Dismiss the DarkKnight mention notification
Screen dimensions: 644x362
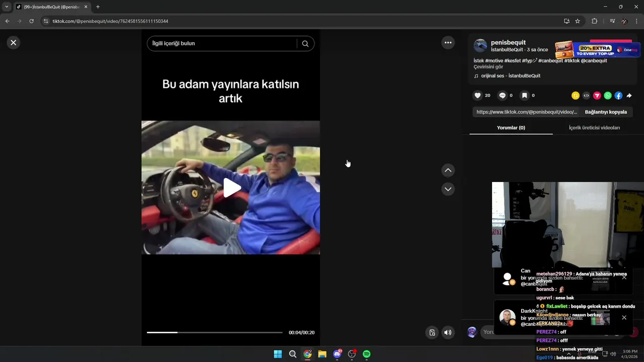624,317
